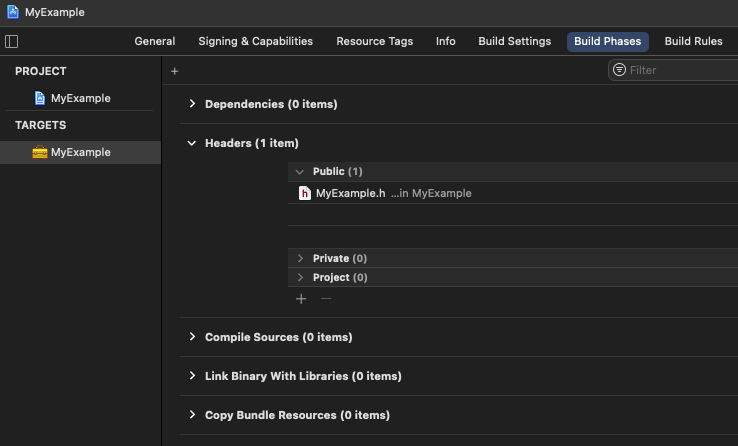Click the sidebar toggle icon
Image resolution: width=738 pixels, height=446 pixels.
click(12, 42)
